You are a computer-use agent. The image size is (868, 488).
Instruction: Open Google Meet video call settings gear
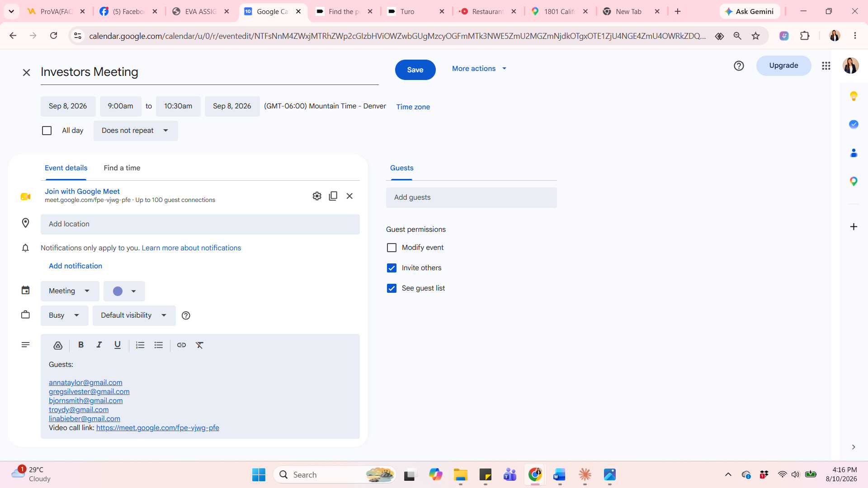pyautogui.click(x=317, y=196)
